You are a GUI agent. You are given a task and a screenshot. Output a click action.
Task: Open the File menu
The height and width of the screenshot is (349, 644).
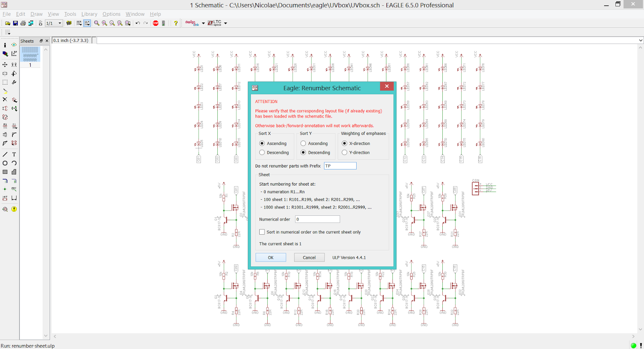tap(7, 14)
